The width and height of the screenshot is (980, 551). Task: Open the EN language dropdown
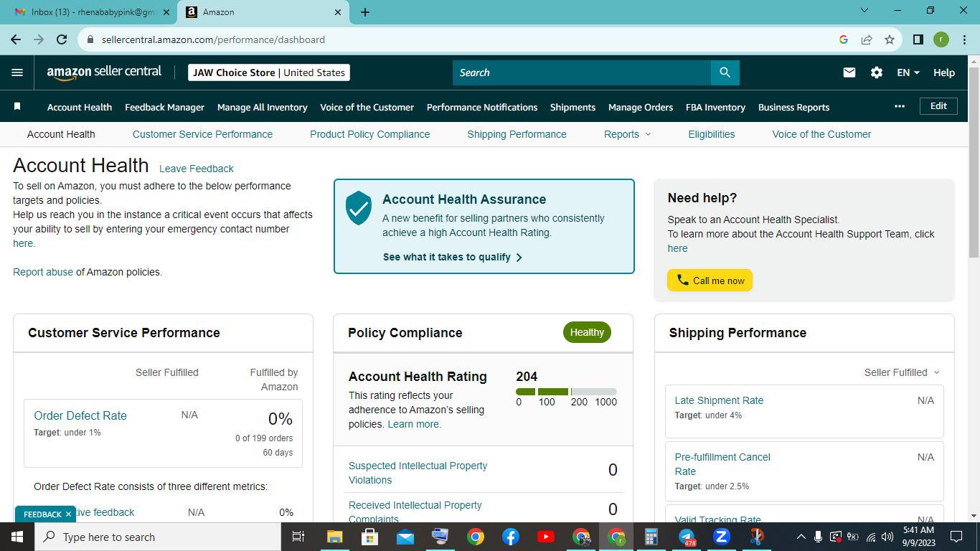pos(908,72)
